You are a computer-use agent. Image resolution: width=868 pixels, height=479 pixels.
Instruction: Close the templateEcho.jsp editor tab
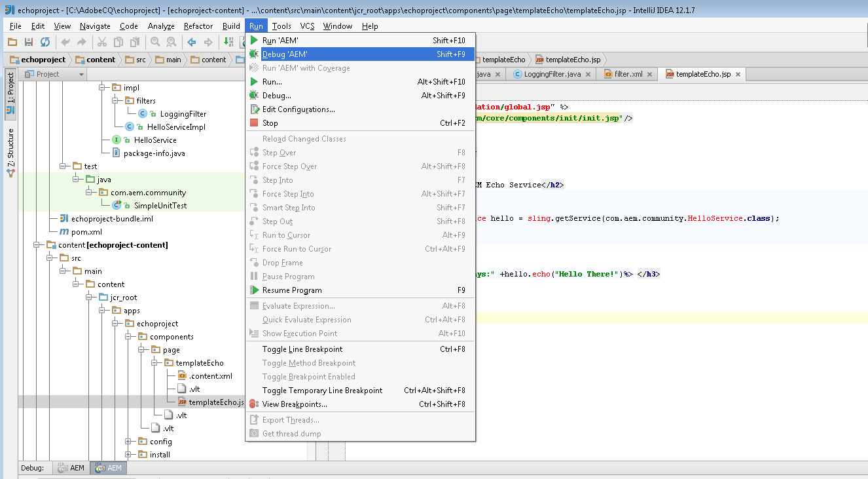738,75
